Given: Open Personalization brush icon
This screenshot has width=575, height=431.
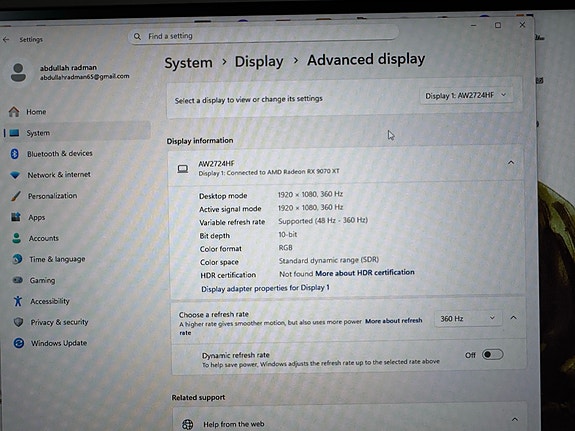Looking at the screenshot, I should (16, 196).
